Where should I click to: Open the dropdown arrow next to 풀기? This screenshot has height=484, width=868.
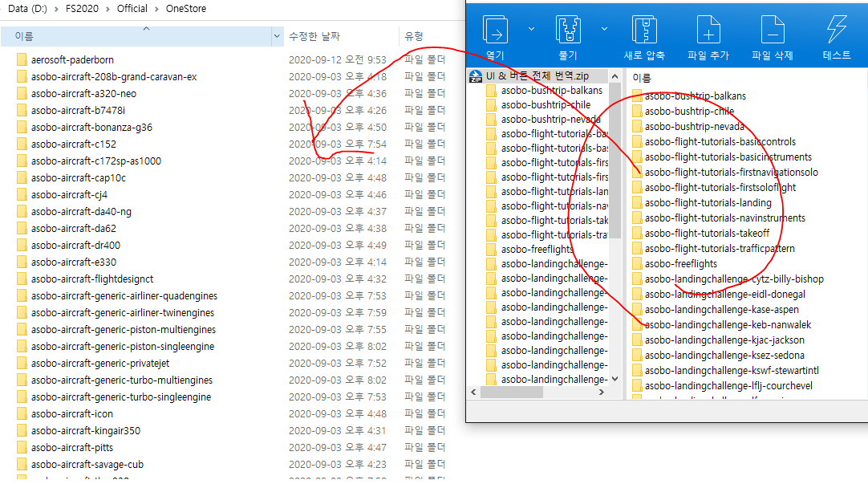pyautogui.click(x=605, y=29)
